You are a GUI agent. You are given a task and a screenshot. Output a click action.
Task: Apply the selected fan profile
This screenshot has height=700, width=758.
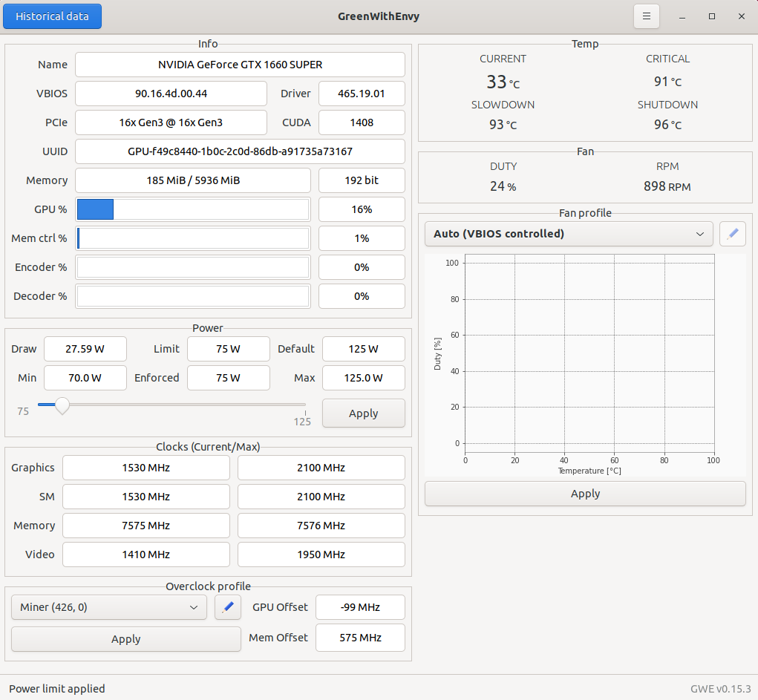[x=585, y=493]
